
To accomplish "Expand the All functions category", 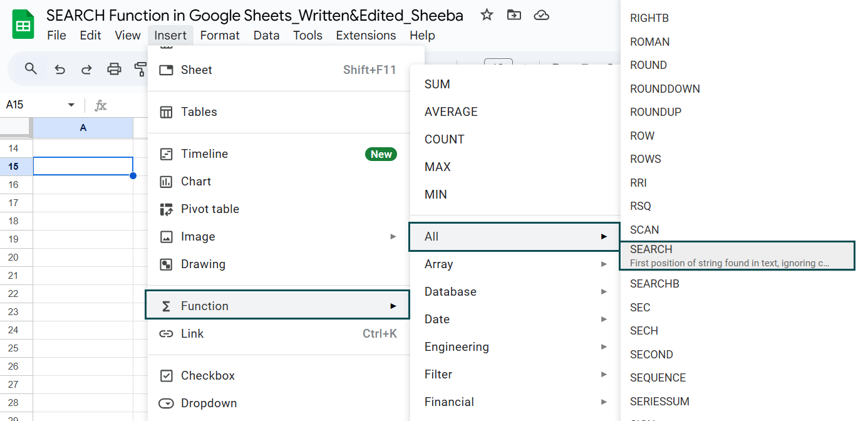I will coord(514,237).
